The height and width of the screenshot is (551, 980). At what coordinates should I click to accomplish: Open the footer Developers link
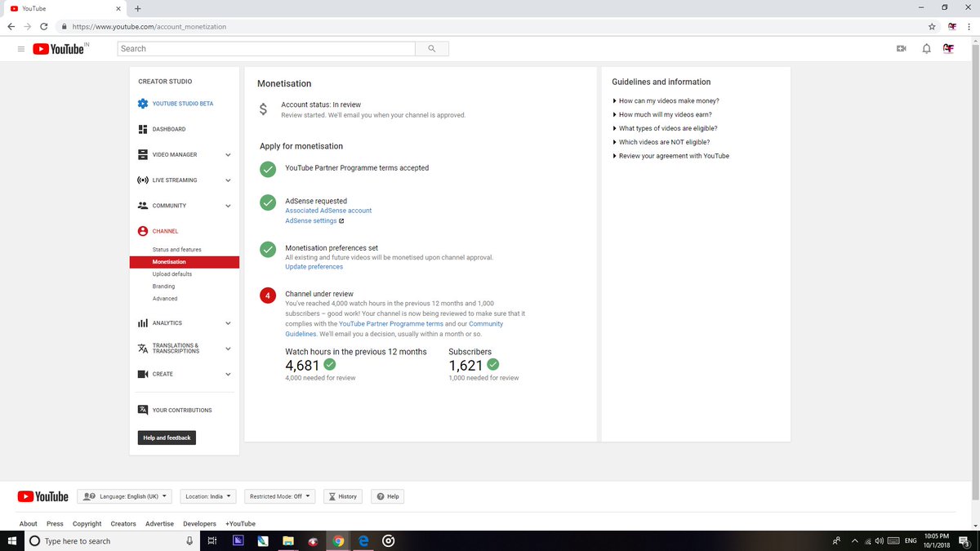point(199,524)
